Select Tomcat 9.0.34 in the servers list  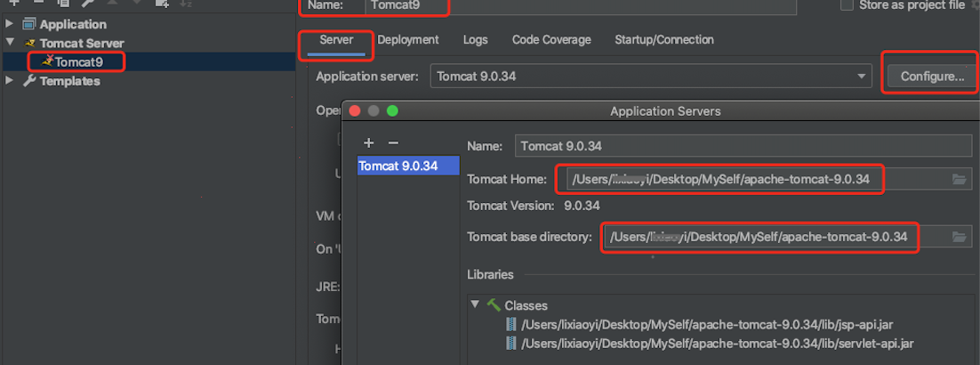(398, 166)
